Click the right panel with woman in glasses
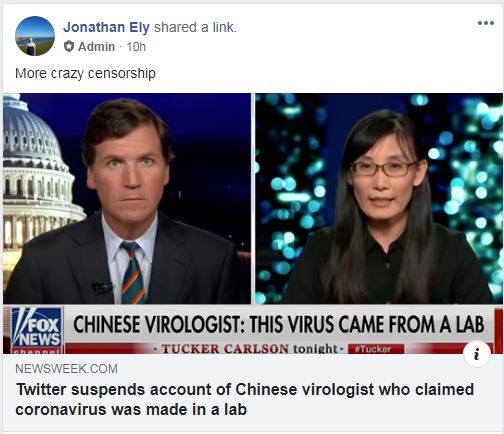Screen dimensions: 504x434 [379, 199]
